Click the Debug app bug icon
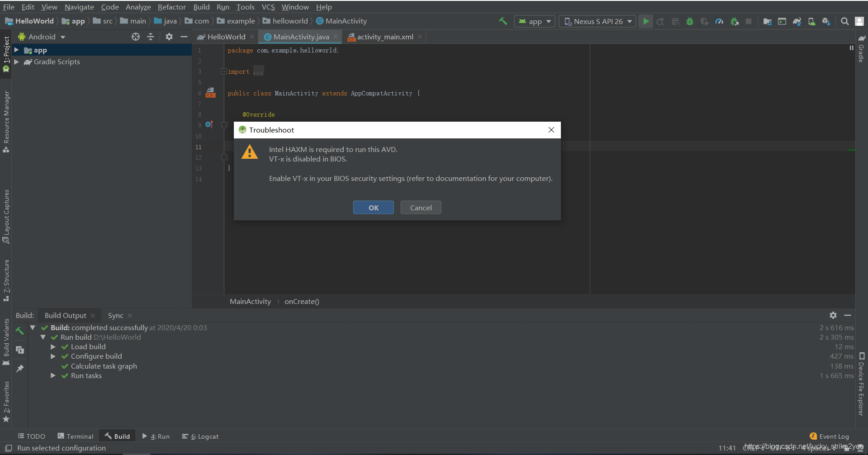 pos(690,21)
